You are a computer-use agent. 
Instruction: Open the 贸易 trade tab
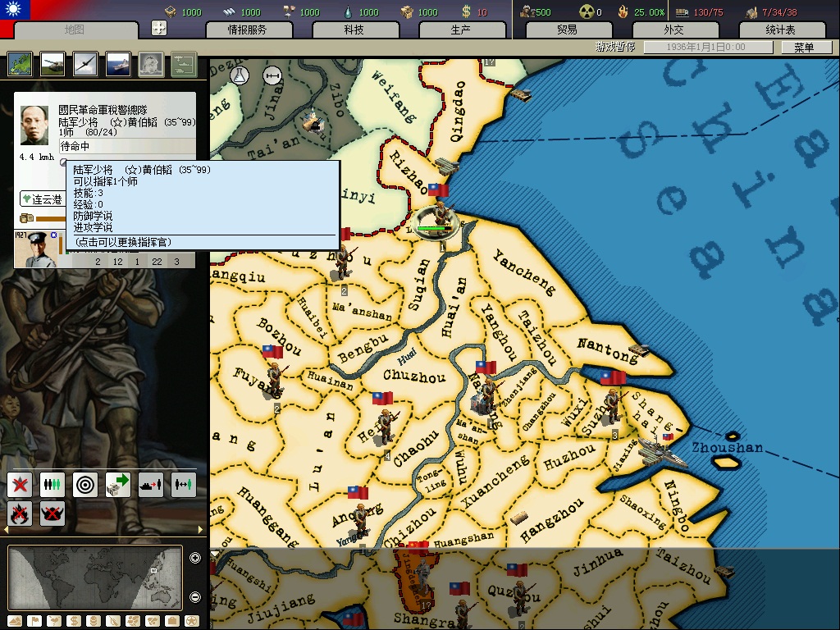tap(568, 30)
